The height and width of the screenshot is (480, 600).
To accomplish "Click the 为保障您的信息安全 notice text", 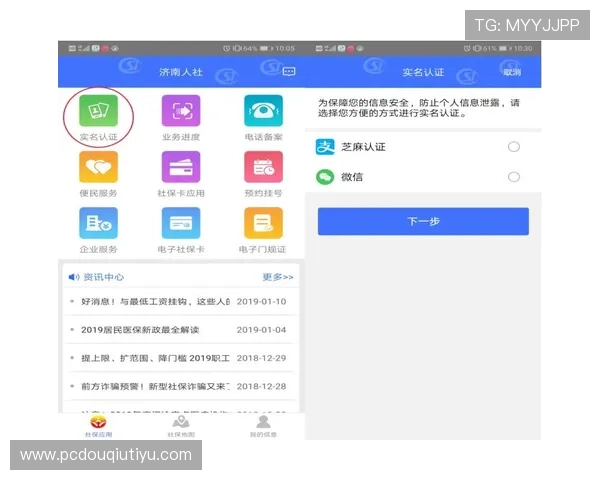I will [419, 108].
